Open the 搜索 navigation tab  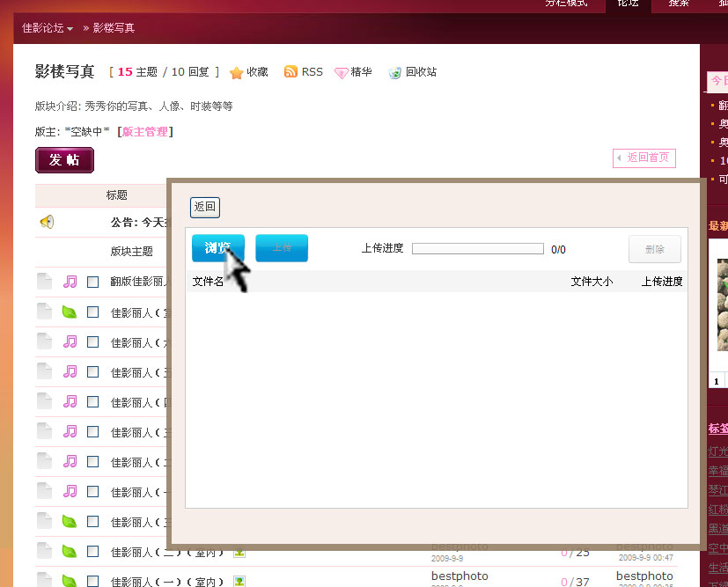pyautogui.click(x=679, y=4)
